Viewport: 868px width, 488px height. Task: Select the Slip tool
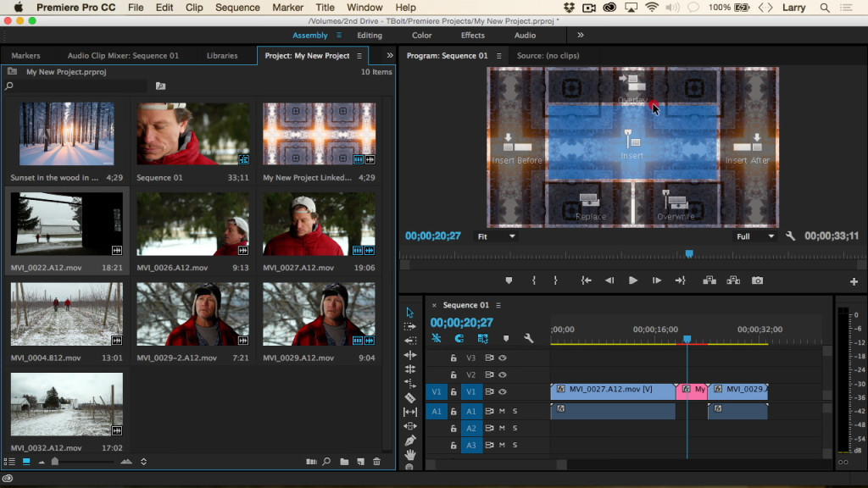pyautogui.click(x=410, y=412)
